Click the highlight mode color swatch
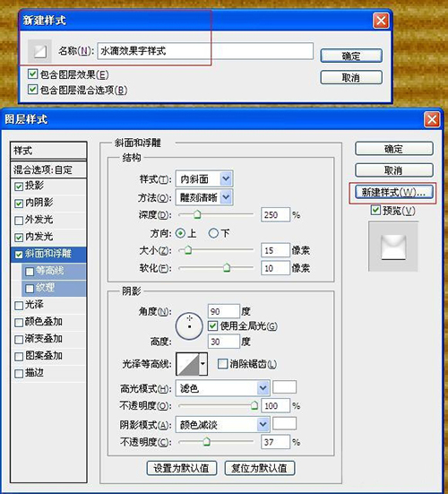The width and height of the screenshot is (448, 494). [x=284, y=387]
